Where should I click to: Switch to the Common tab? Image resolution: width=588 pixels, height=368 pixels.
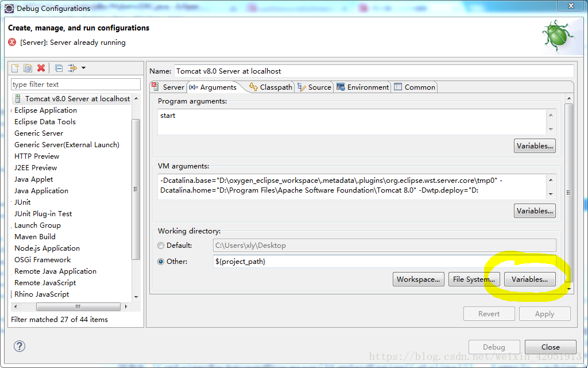click(x=415, y=87)
